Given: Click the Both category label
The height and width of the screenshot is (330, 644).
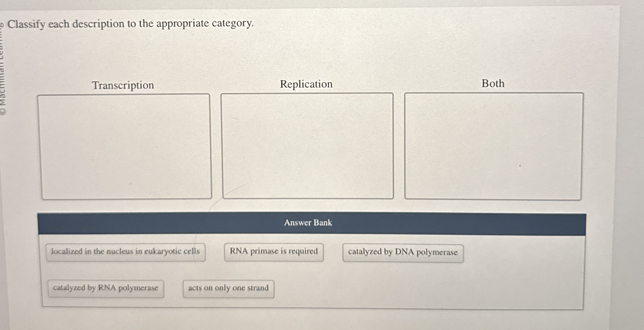Looking at the screenshot, I should pyautogui.click(x=493, y=83).
